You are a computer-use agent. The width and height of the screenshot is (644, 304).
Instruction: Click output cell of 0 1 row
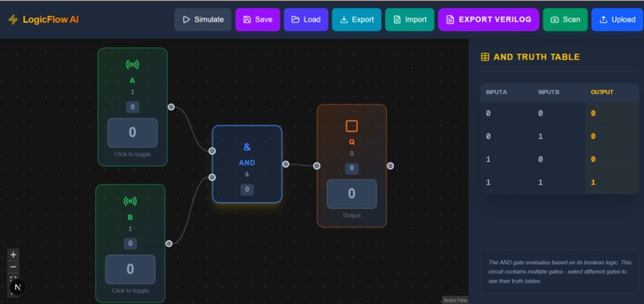click(612, 136)
